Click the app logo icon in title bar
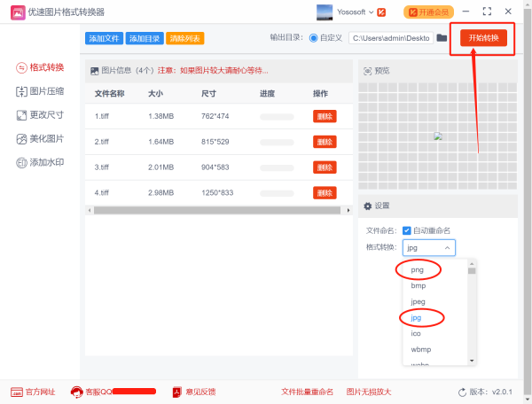Screen dimensions: 532x404 (x=18, y=12)
